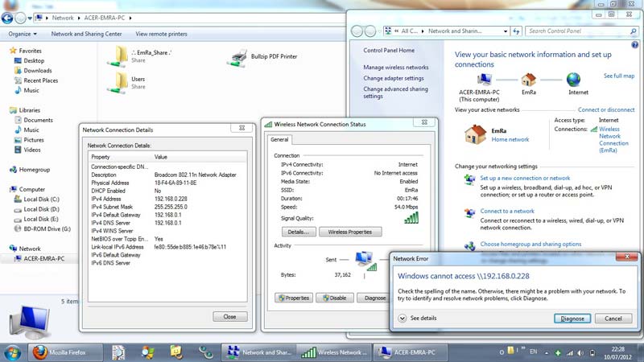Open Change adapter settings link
The height and width of the screenshot is (362, 644).
click(x=393, y=78)
